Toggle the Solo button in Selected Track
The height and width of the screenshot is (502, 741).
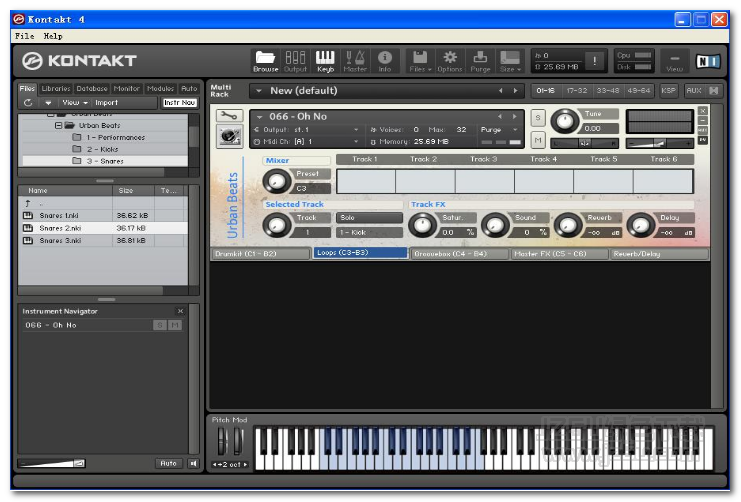[x=370, y=217]
